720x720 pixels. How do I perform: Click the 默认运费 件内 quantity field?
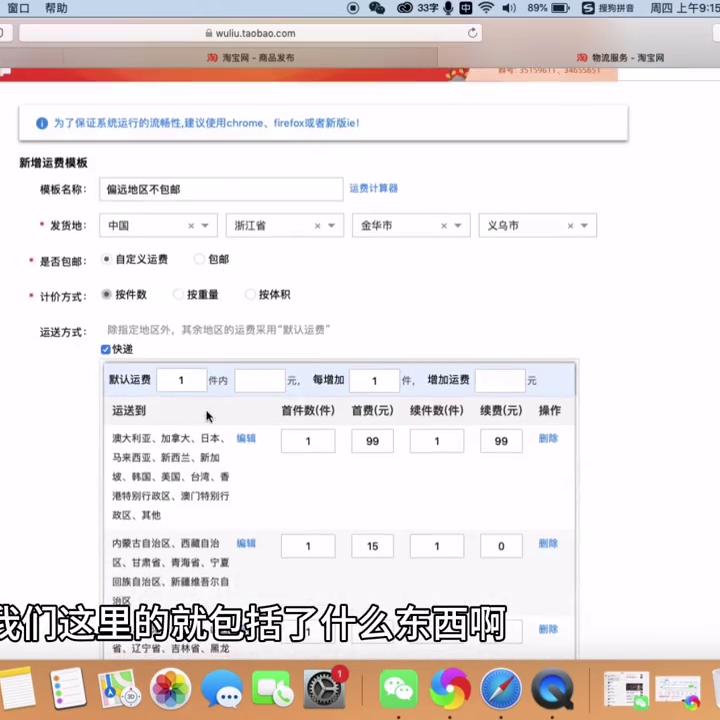[x=182, y=380]
